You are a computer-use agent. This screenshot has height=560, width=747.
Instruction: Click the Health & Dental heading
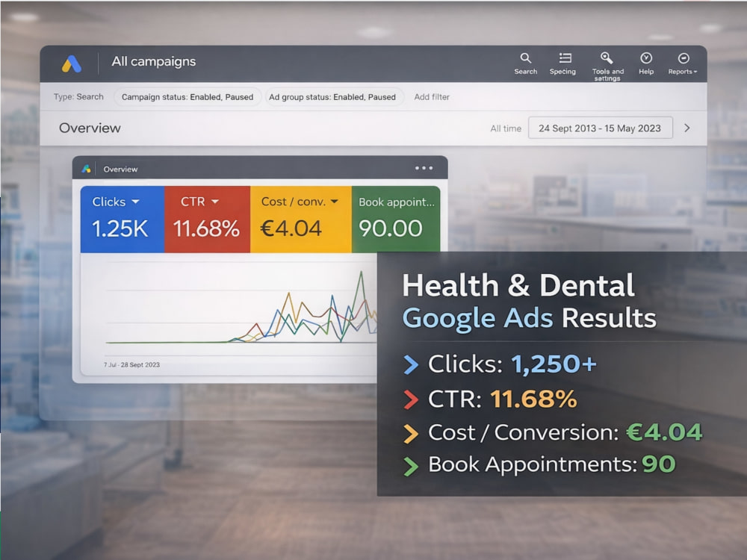[x=518, y=285]
